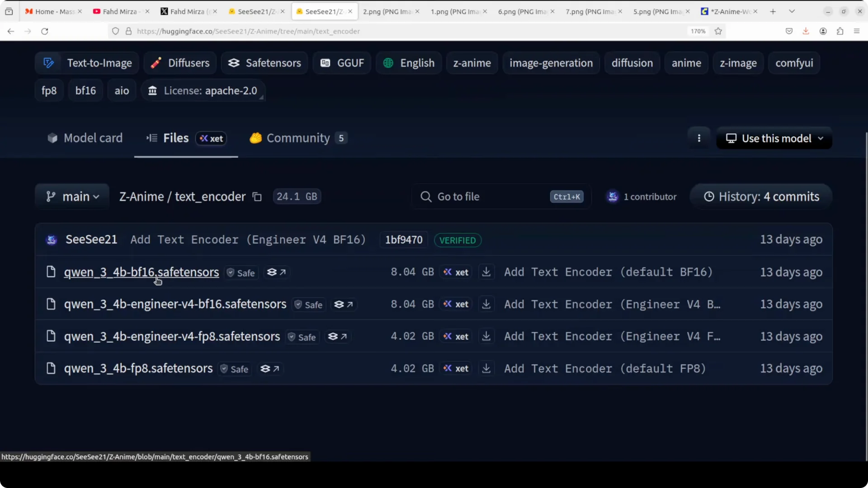List all browser tabs dropdown
Viewport: 868px width, 488px height.
(792, 11)
